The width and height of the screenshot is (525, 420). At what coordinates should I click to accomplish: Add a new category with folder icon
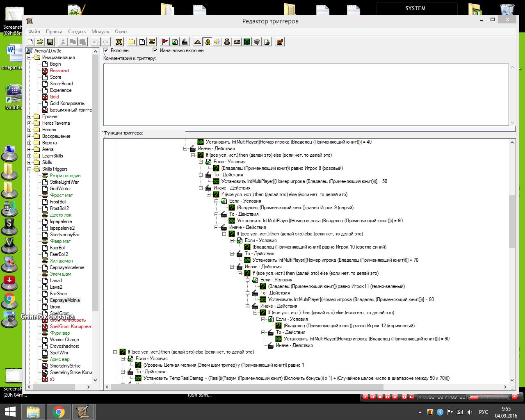(132, 42)
